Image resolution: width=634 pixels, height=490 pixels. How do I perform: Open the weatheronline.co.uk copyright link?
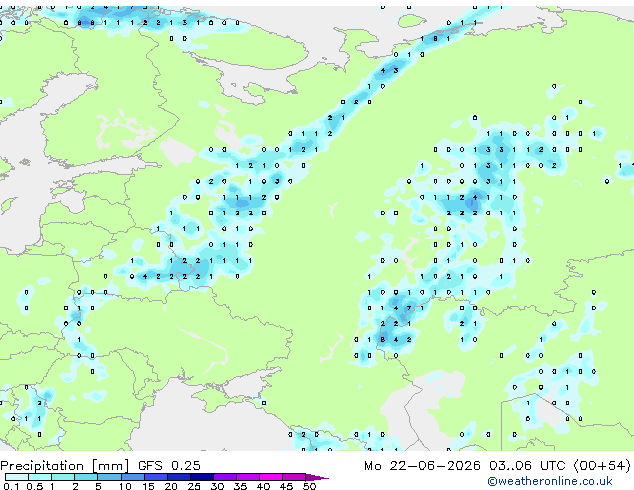click(x=549, y=481)
